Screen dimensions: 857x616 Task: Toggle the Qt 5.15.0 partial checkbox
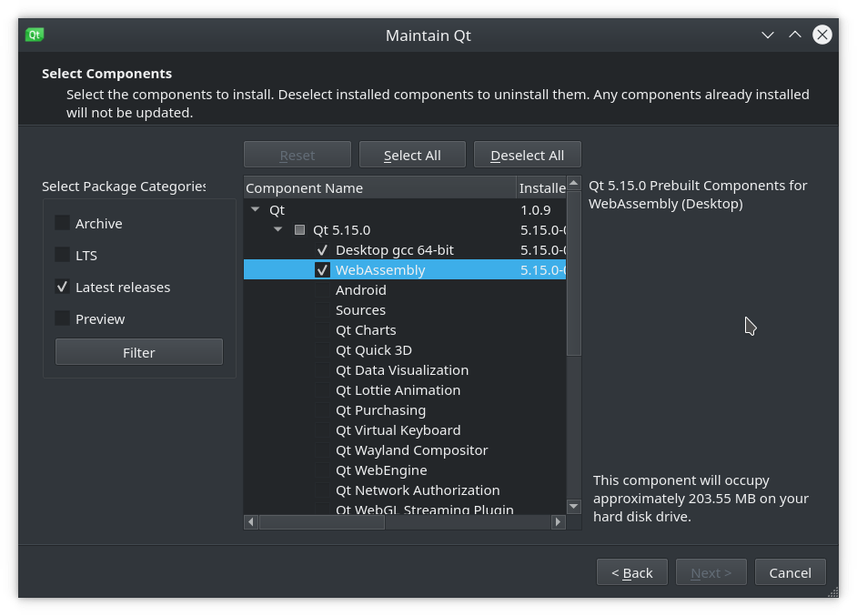pos(299,229)
